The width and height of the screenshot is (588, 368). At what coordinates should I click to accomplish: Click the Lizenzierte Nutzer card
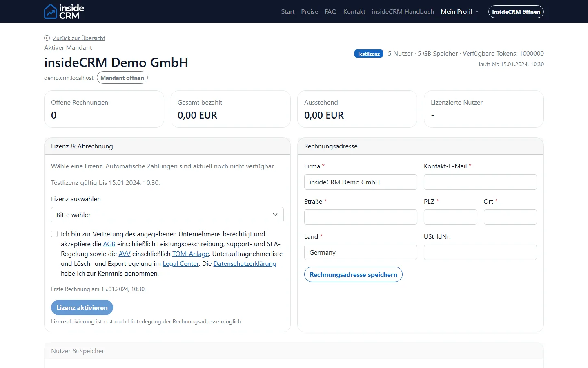pos(484,109)
